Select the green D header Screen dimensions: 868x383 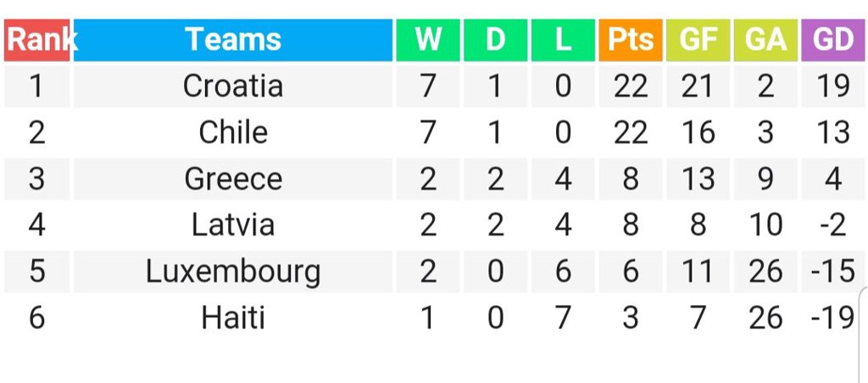[x=495, y=40]
